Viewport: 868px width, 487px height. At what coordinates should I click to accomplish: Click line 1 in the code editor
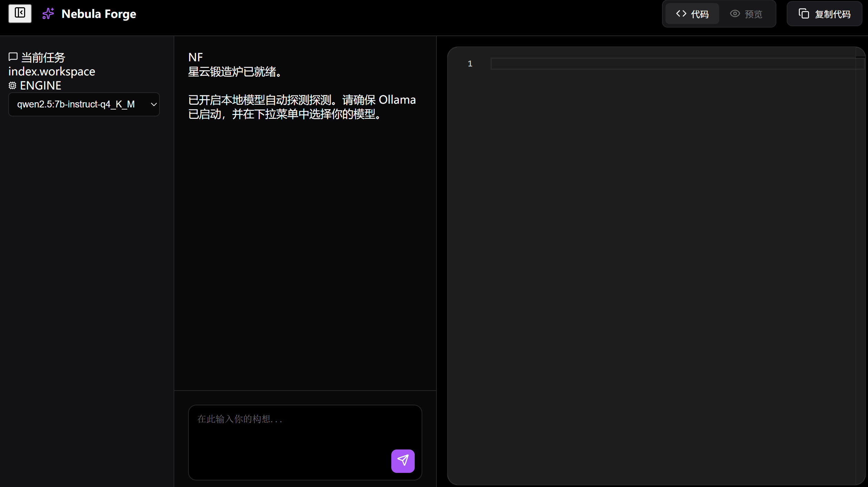[672, 64]
